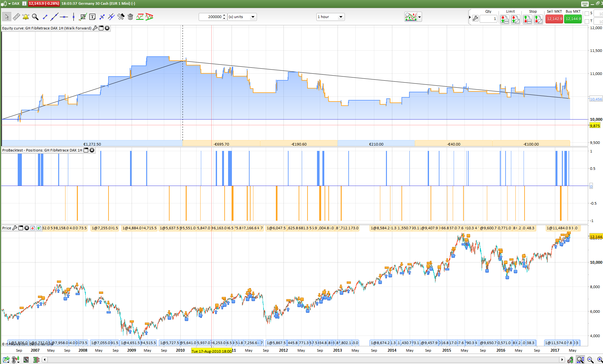Select the magnifying glass zoom tool
The width and height of the screenshot is (603, 364).
[35, 17]
